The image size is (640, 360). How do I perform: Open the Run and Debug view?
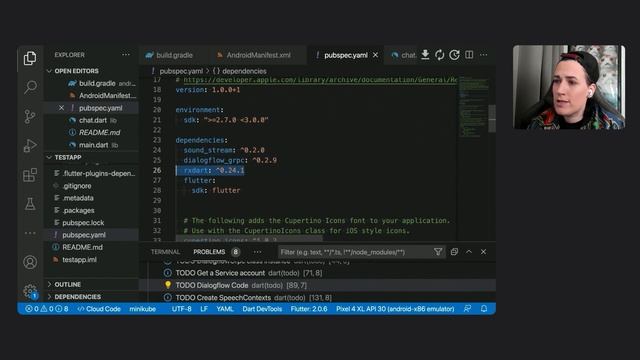tap(30, 146)
